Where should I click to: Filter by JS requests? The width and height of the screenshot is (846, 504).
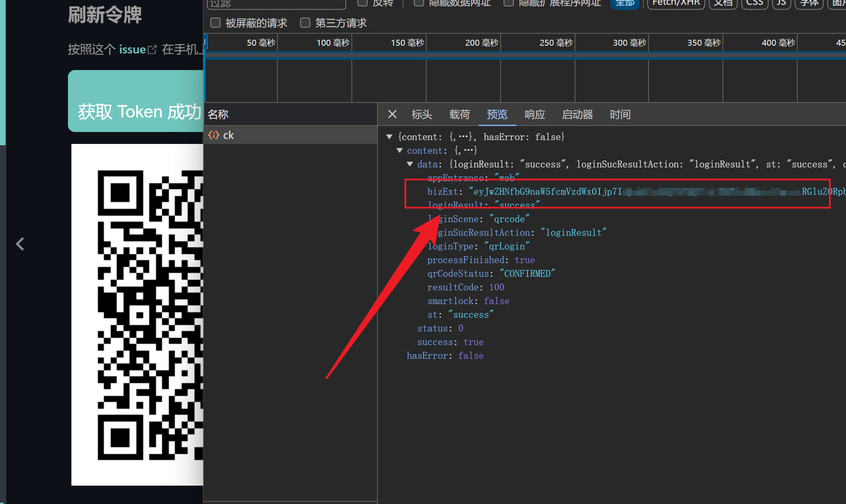[x=781, y=3]
